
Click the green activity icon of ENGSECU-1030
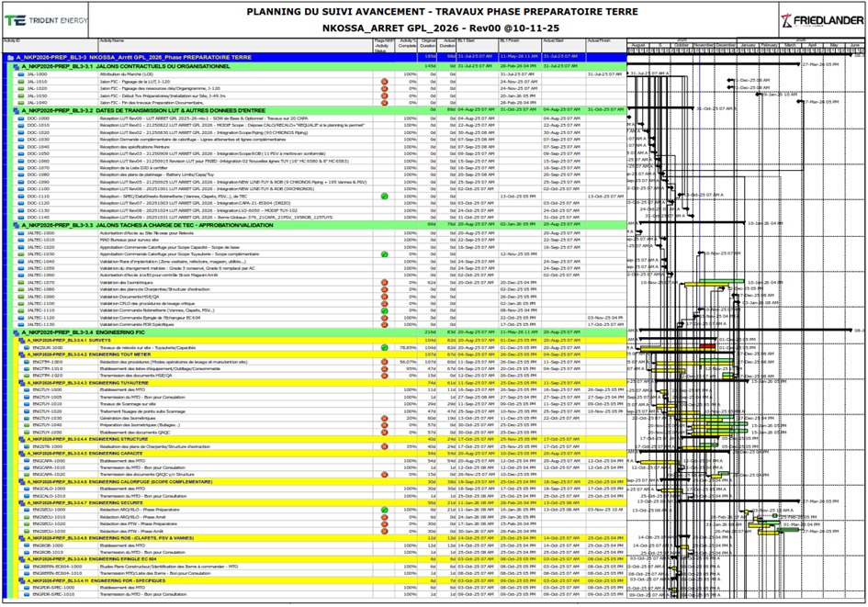pyautogui.click(x=28, y=531)
